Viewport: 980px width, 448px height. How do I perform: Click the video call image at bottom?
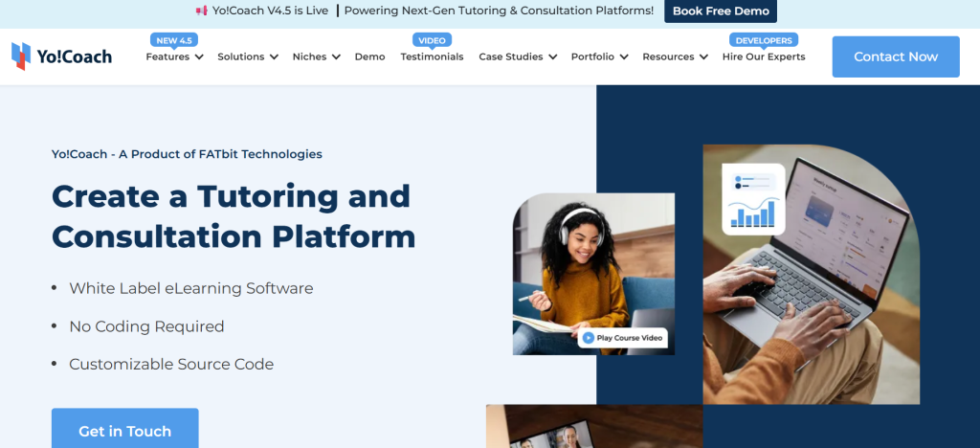pyautogui.click(x=594, y=426)
